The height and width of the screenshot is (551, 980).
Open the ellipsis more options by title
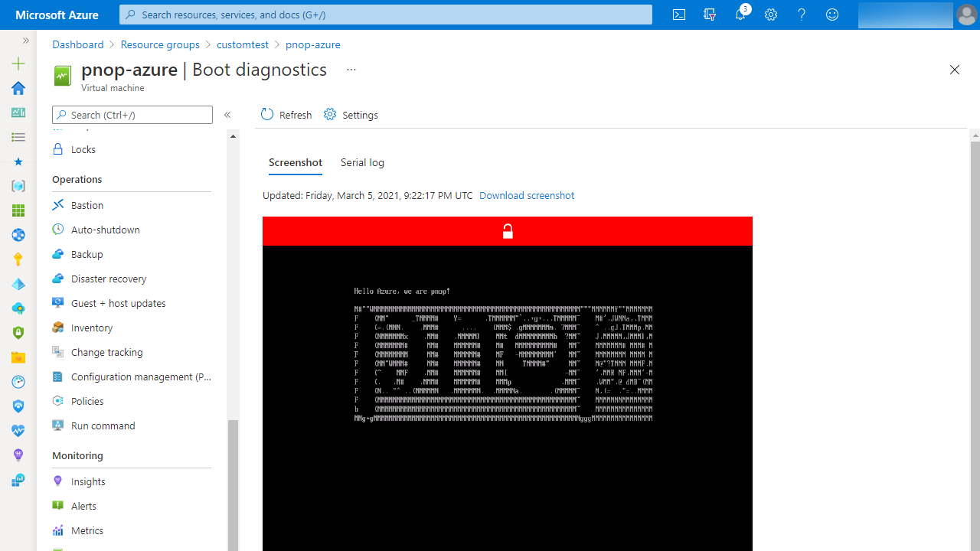point(351,70)
